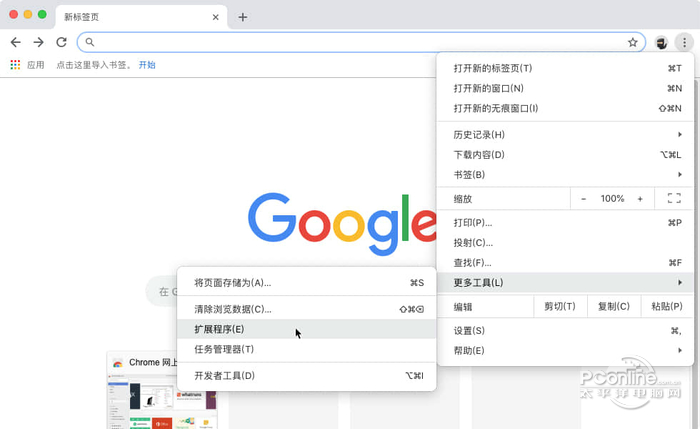Expand the 帮助(E) submenu
Image resolution: width=700 pixels, height=429 pixels.
pos(565,350)
